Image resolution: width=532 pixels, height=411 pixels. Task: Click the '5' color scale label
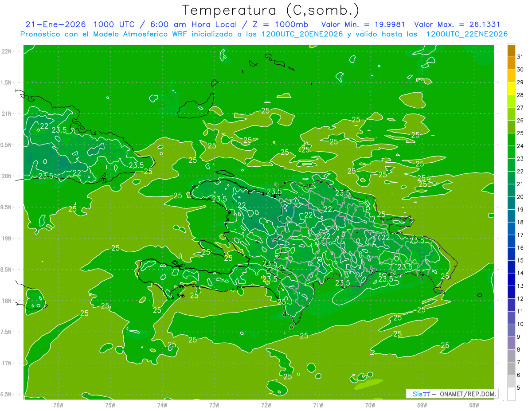pos(519,388)
